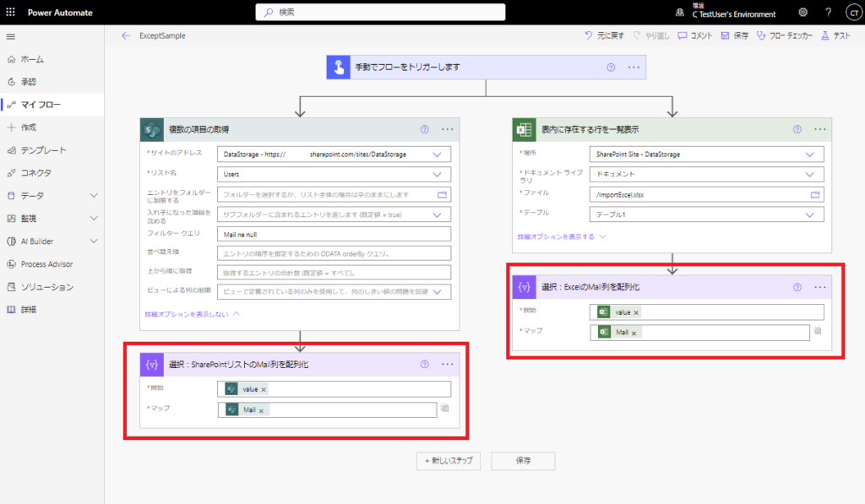Open フロー チェッカー in the toolbar

(x=785, y=35)
